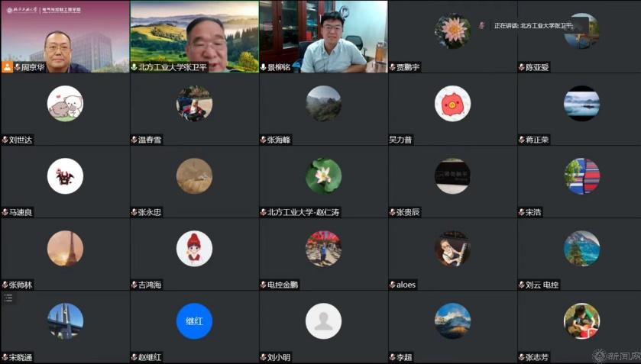Click the muted mic icon beside aloes
Viewport: 641px width, 364px height.
click(393, 285)
